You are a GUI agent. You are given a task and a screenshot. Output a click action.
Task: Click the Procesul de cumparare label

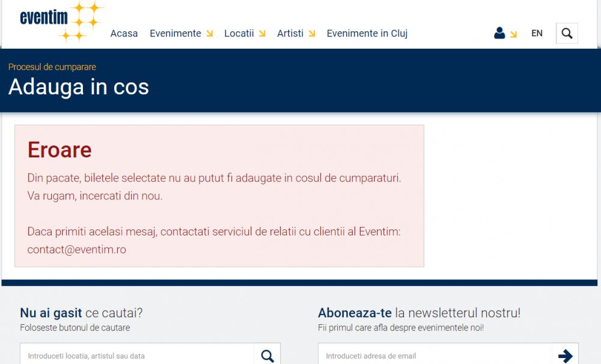[x=52, y=67]
